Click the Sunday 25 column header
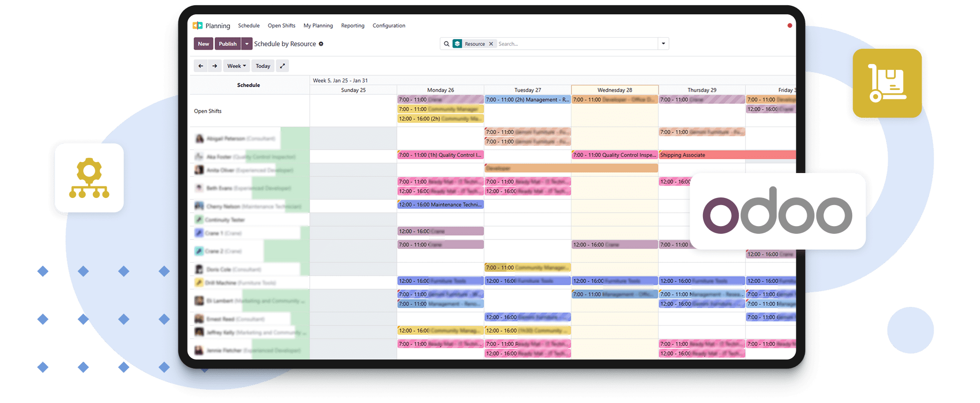 click(x=353, y=90)
